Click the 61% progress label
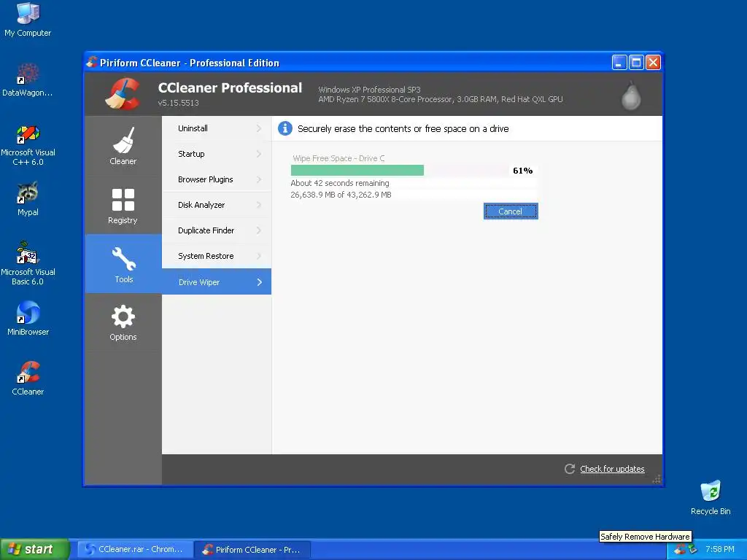 pos(522,171)
